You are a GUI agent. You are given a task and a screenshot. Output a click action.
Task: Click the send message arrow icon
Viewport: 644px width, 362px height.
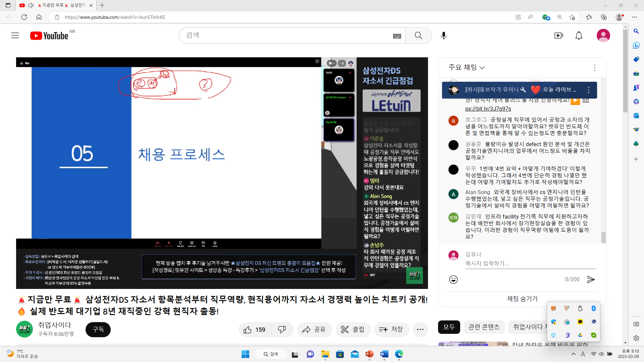pos(591,280)
